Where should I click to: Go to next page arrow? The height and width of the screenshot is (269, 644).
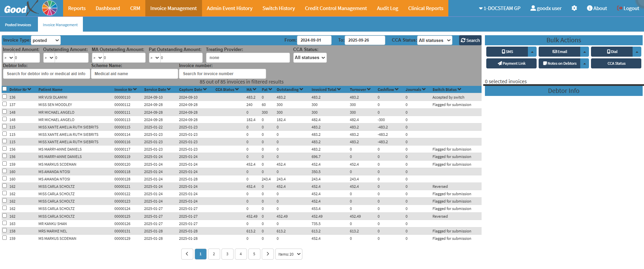(x=267, y=254)
